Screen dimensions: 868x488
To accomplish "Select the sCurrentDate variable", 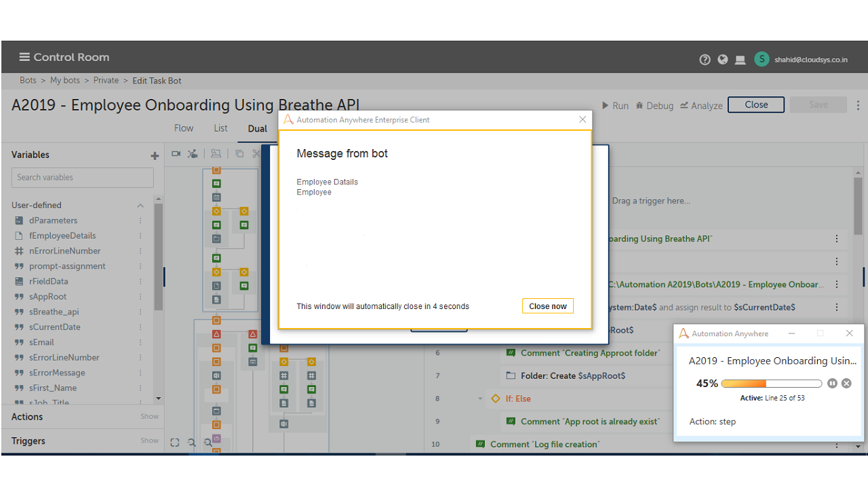I will (55, 327).
